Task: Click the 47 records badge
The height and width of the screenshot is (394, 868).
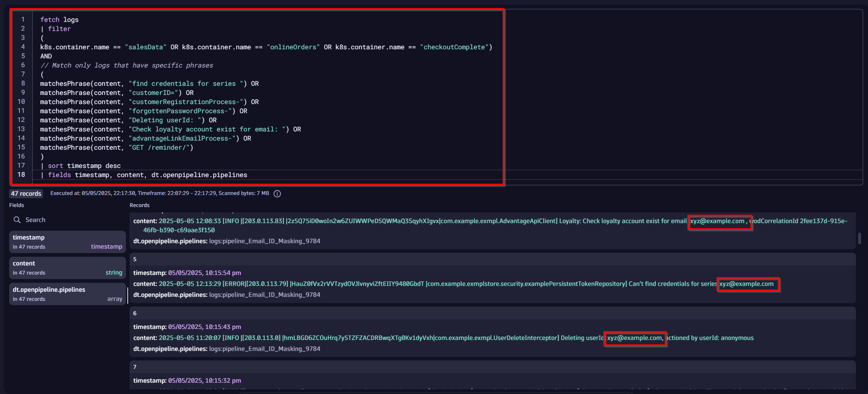Action: pos(26,194)
